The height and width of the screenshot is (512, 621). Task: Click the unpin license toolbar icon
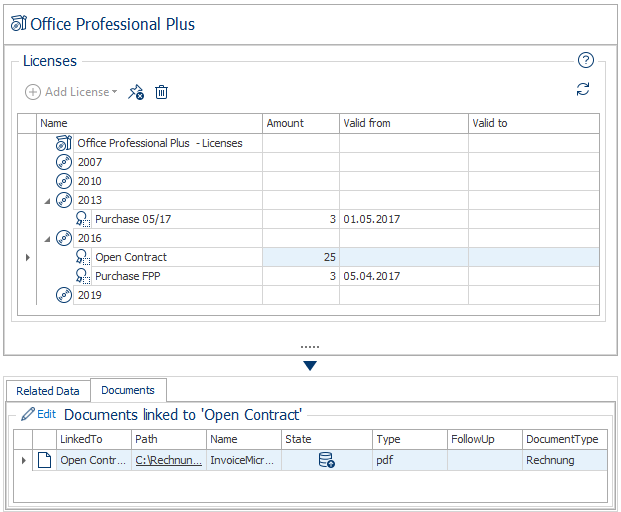pos(136,92)
